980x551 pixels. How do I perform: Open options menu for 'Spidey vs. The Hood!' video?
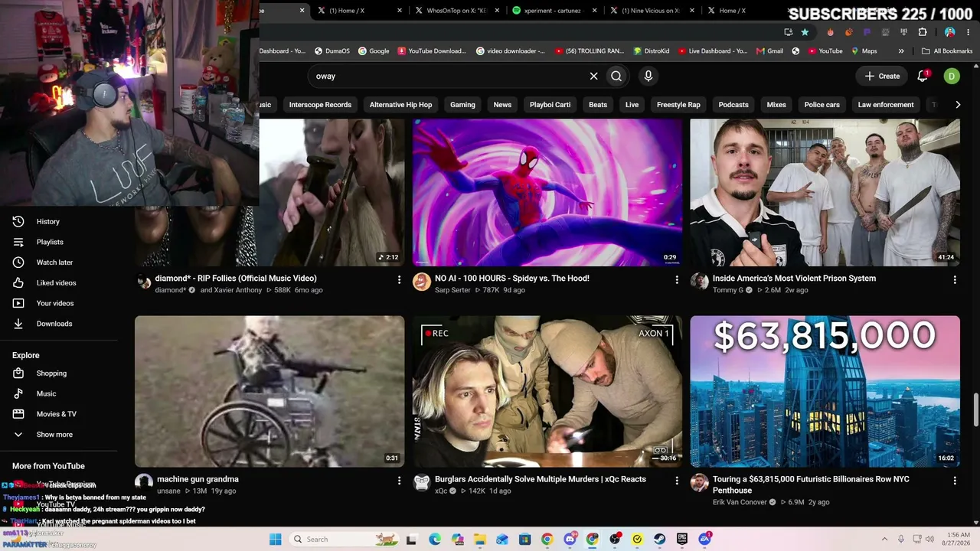point(677,280)
